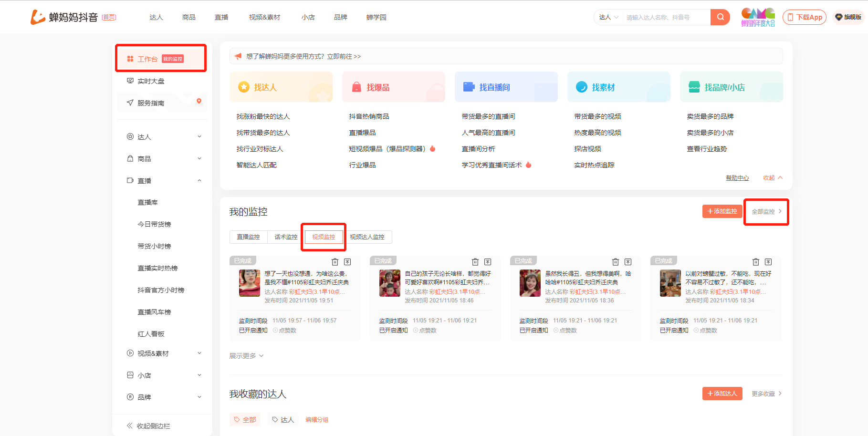Expand the 达人 section chevron in sidebar
Image resolution: width=868 pixels, height=436 pixels.
coord(199,137)
